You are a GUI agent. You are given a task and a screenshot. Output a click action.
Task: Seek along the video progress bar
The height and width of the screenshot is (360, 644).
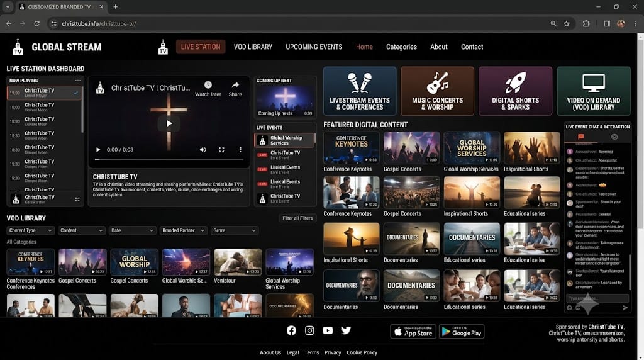click(x=169, y=159)
